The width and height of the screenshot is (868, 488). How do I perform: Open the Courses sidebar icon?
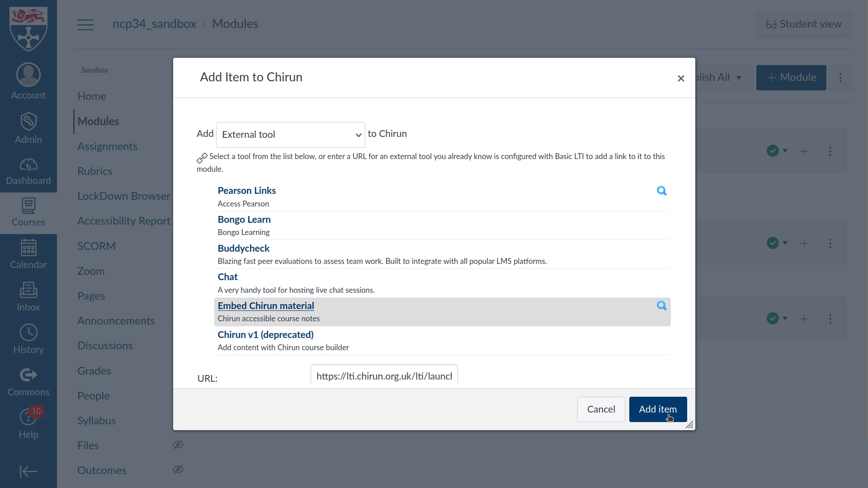[28, 212]
